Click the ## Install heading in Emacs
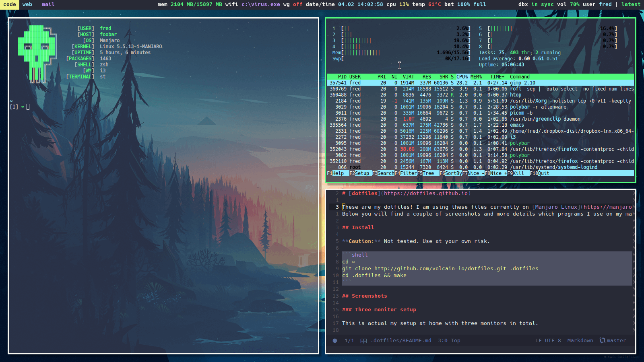 coord(358,228)
